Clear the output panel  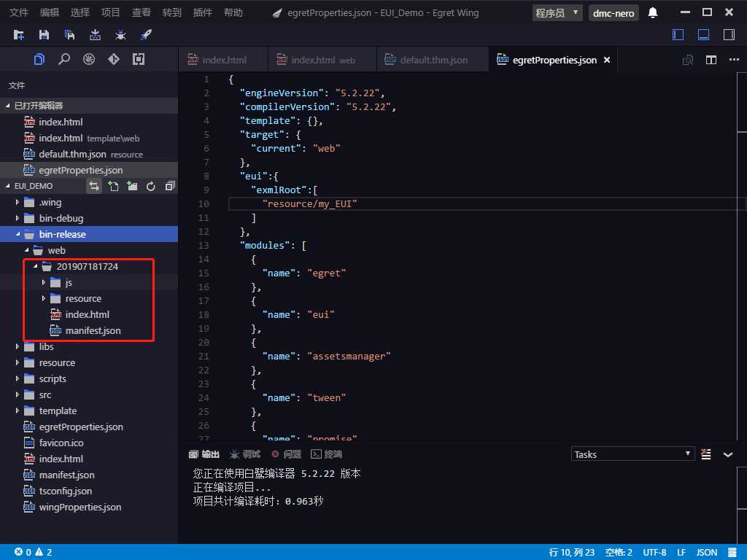(x=706, y=454)
